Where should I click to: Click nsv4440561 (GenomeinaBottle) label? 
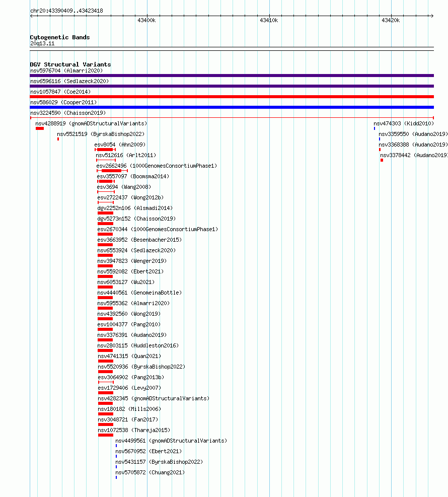[x=140, y=293]
